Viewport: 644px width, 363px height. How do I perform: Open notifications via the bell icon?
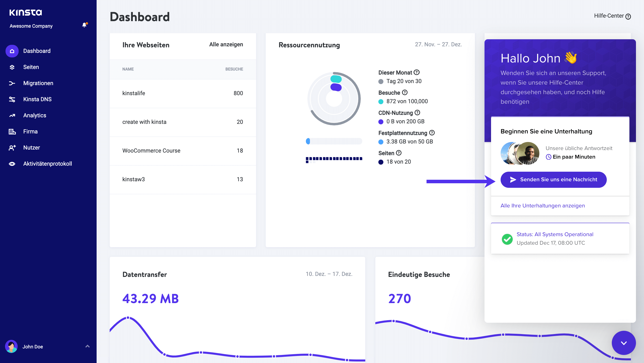(x=84, y=25)
